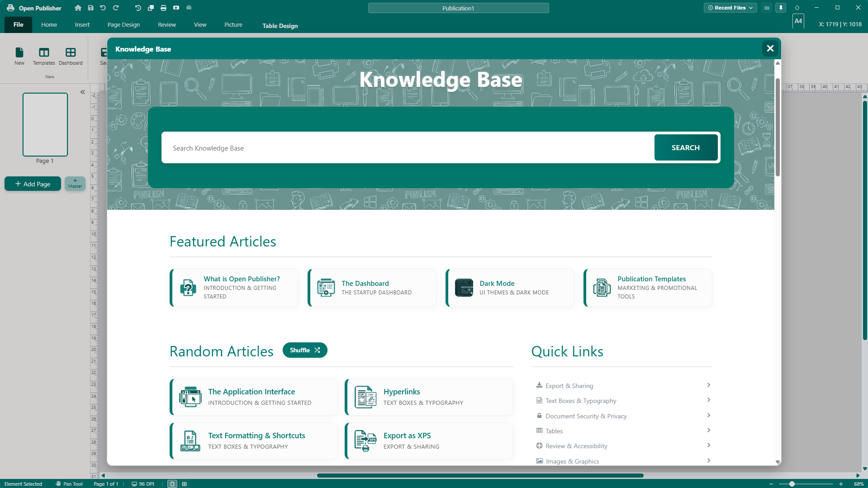Click the zoom slider handle in the status bar

pos(792,484)
